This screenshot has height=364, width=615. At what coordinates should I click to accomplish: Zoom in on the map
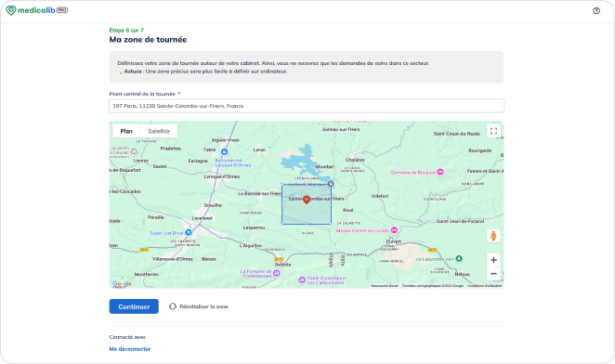click(493, 260)
